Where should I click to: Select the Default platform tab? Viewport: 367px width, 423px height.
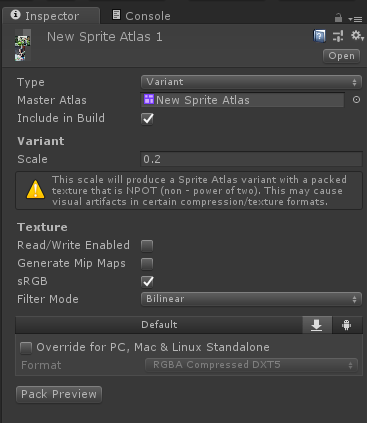click(159, 325)
